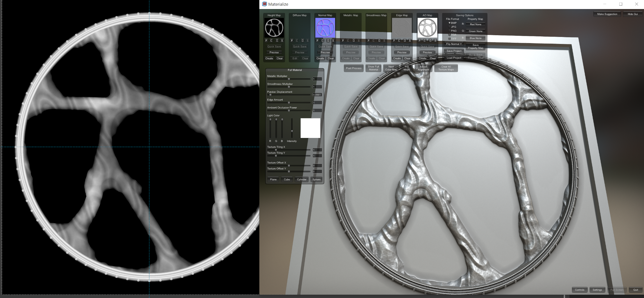Click the AO Map P button
Image resolution: width=644 pixels, height=298 pixels.
click(x=420, y=41)
